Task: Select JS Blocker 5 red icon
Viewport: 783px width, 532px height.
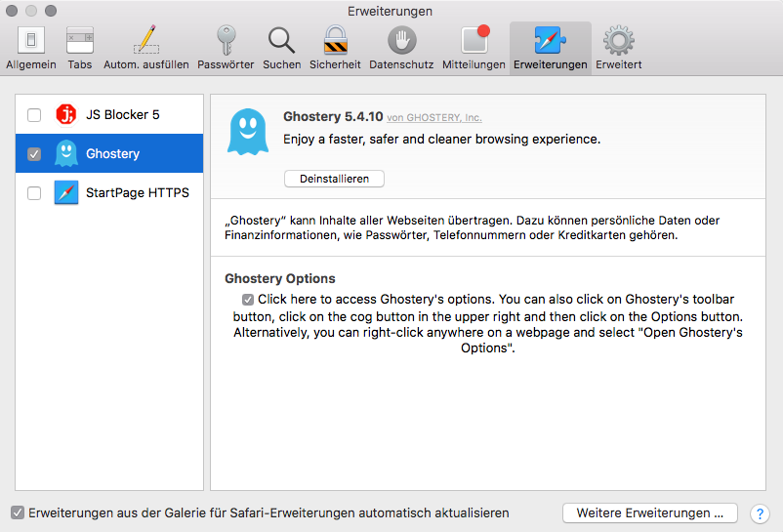Action: pyautogui.click(x=66, y=114)
